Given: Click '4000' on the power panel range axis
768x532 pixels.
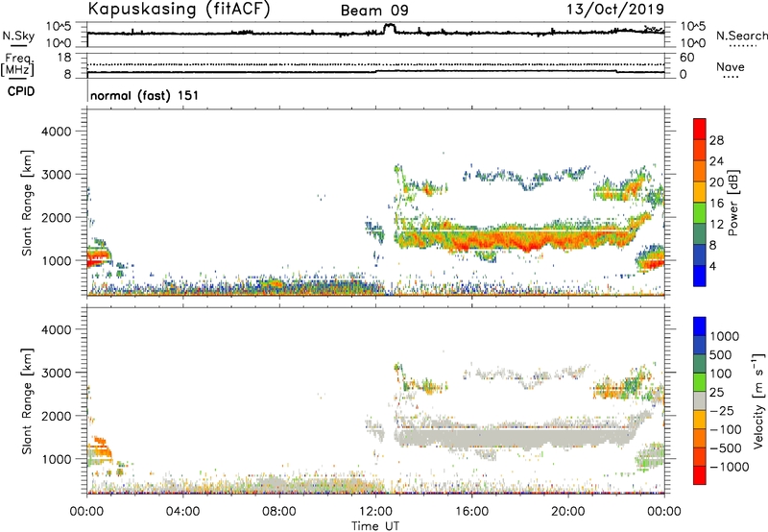Looking at the screenshot, I should coord(56,132).
